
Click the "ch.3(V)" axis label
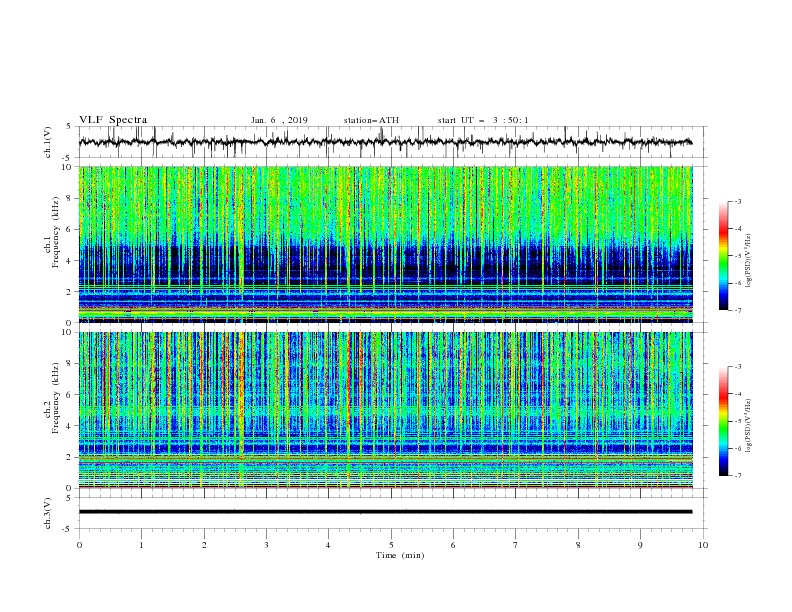48,513
